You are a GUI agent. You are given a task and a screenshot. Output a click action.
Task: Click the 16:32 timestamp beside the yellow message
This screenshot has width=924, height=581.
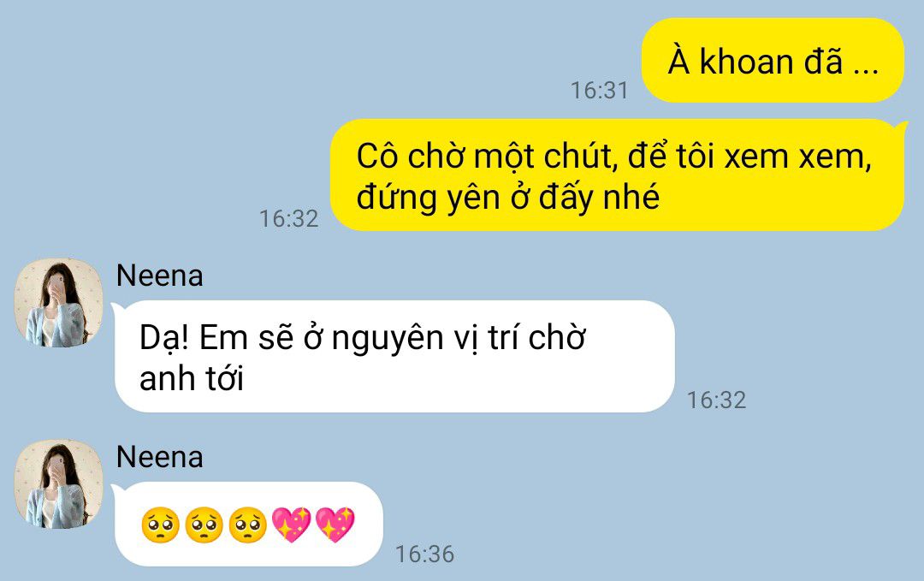(289, 219)
